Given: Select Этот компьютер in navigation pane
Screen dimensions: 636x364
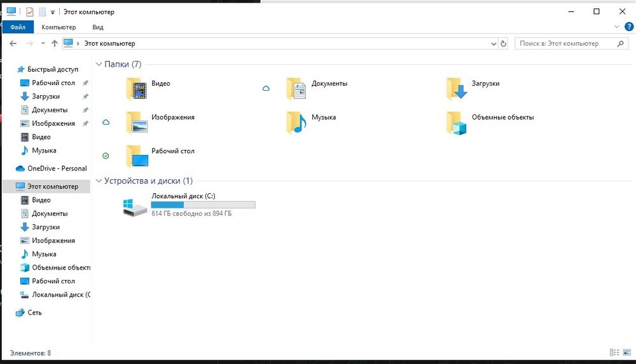Looking at the screenshot, I should [x=46, y=187].
